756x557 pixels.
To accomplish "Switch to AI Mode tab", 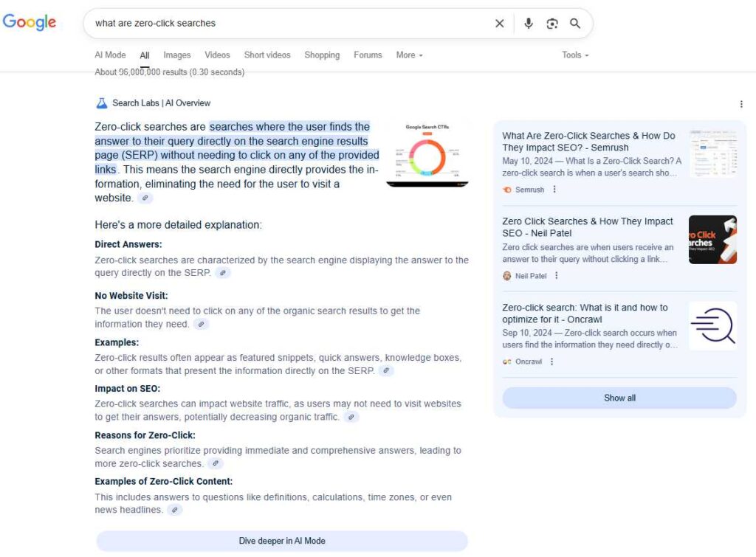I will [x=110, y=55].
